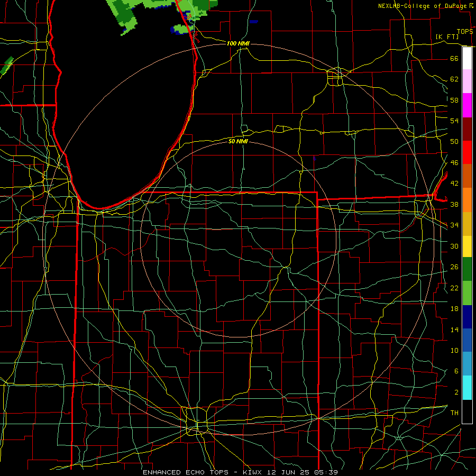Click the "NEXLAB-College of DuPage" credit text
This screenshot has width=476, height=476.
coord(422,6)
